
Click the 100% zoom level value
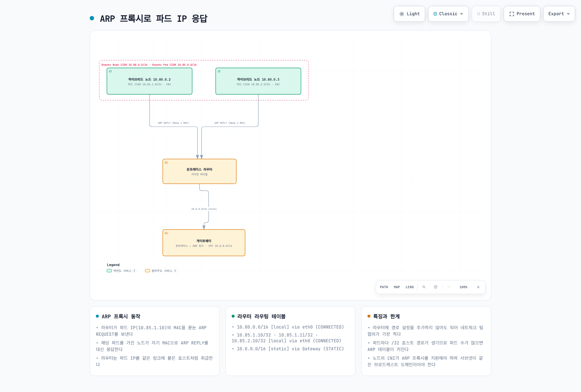463,287
